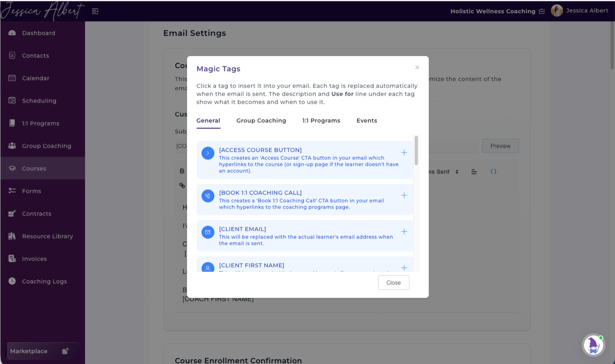Click the link icon in editor toolbar
The width and height of the screenshot is (615, 364).
pos(182,186)
